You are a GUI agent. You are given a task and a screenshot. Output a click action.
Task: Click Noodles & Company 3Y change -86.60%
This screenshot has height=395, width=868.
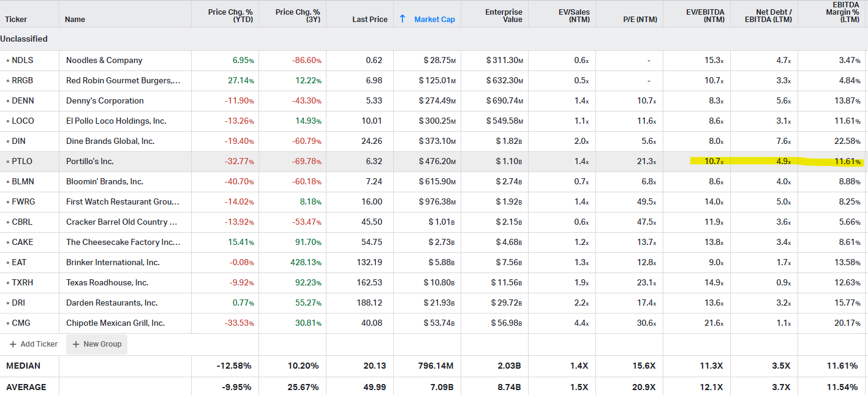(307, 60)
